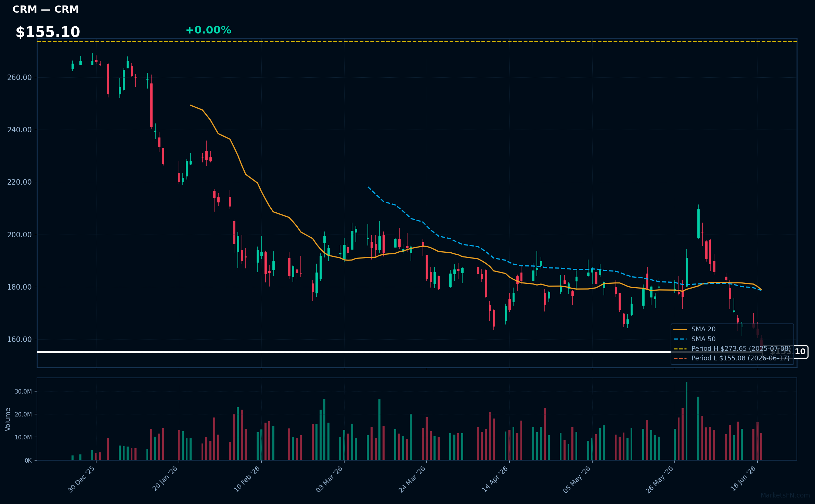
Task: Click the orange SMA 20 legend line swatch
Action: tap(680, 330)
